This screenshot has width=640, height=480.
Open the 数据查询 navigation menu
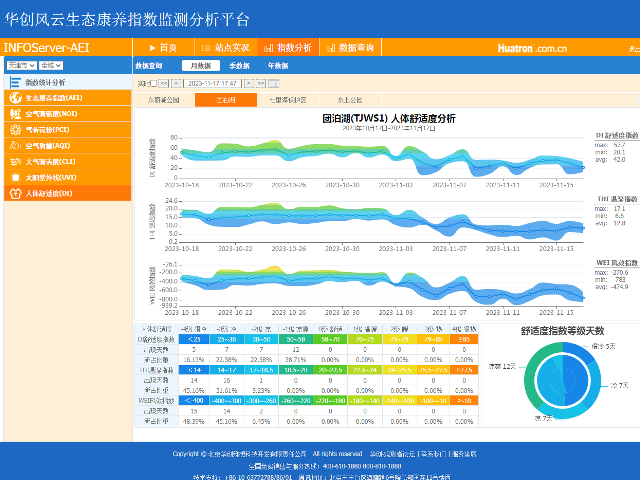[x=349, y=48]
